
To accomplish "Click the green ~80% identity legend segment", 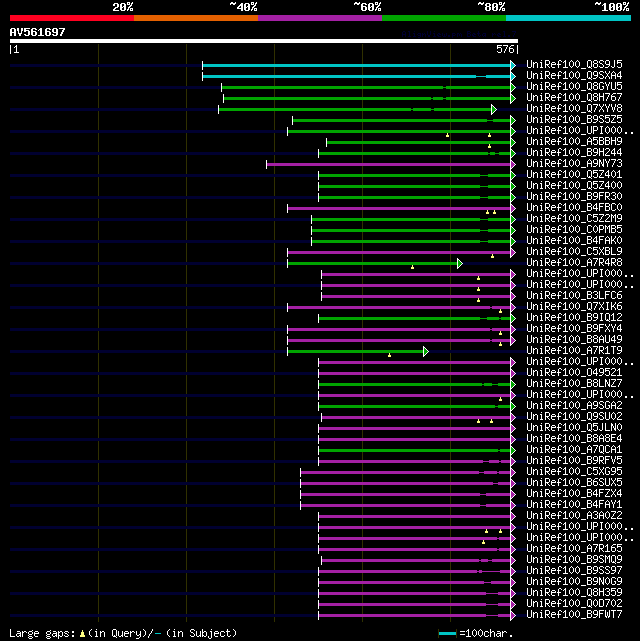I will tap(444, 18).
